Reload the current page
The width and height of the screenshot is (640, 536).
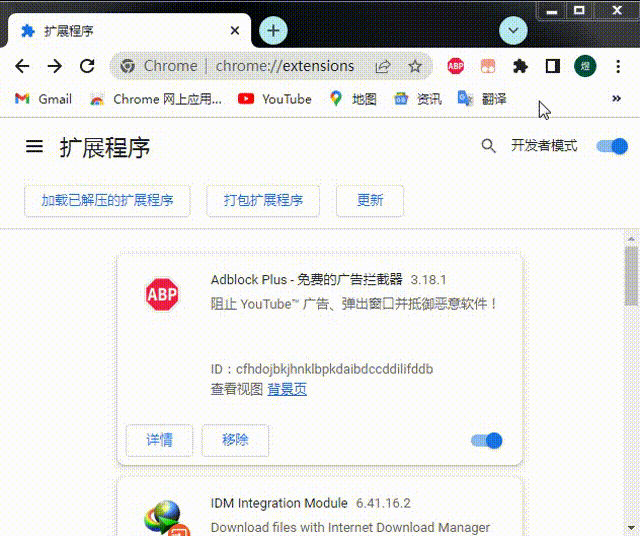point(87,66)
